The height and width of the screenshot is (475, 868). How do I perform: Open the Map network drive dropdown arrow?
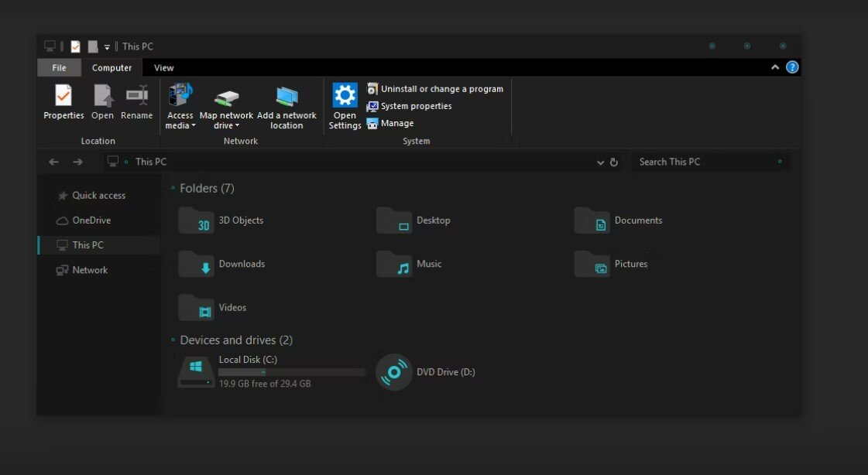[237, 126]
